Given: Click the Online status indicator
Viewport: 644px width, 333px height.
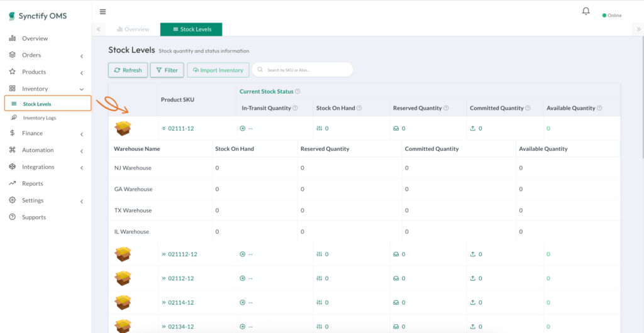Looking at the screenshot, I should coord(612,16).
